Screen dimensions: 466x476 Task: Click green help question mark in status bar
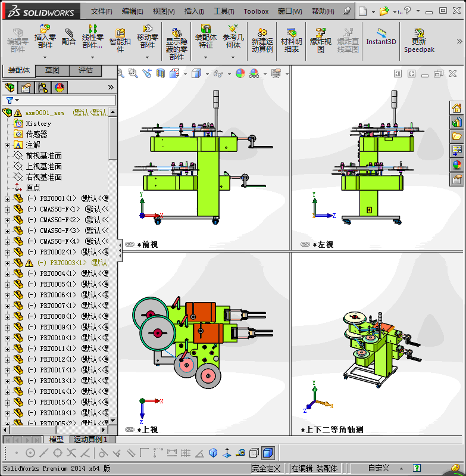[417, 468]
